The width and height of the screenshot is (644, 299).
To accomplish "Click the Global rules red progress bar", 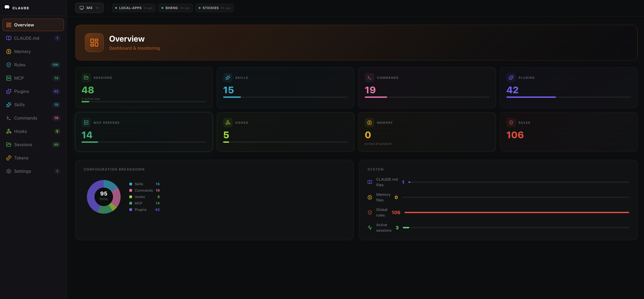I will coord(517,212).
